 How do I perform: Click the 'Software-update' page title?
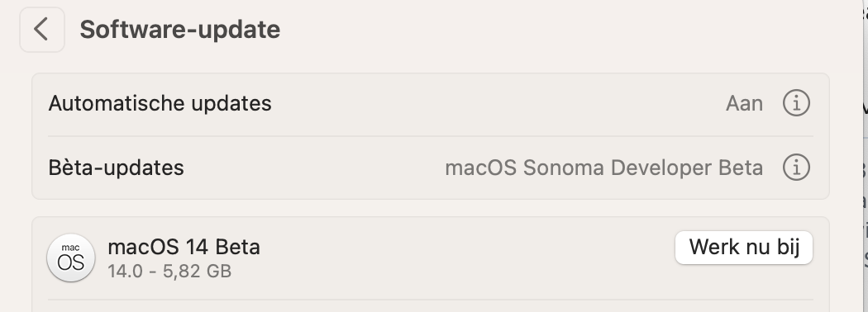click(180, 30)
